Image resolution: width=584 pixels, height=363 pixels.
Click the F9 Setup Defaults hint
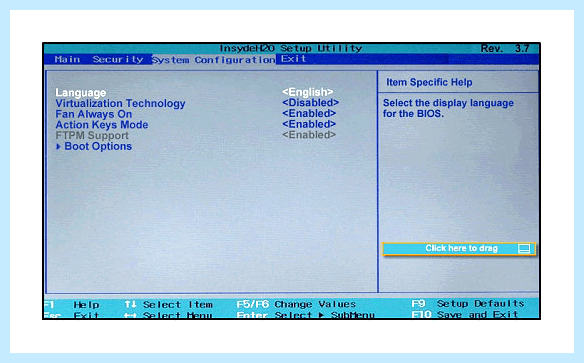[x=468, y=304]
